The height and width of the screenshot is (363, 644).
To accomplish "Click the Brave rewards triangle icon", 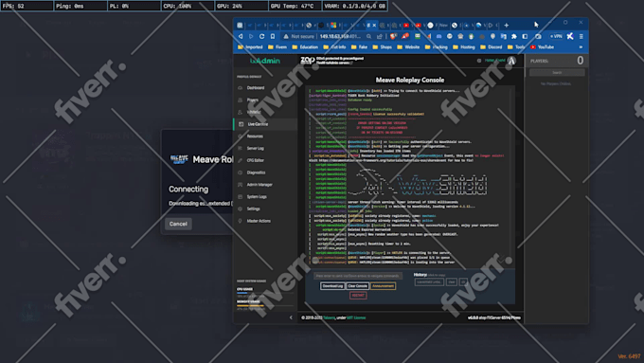I will coord(405,36).
